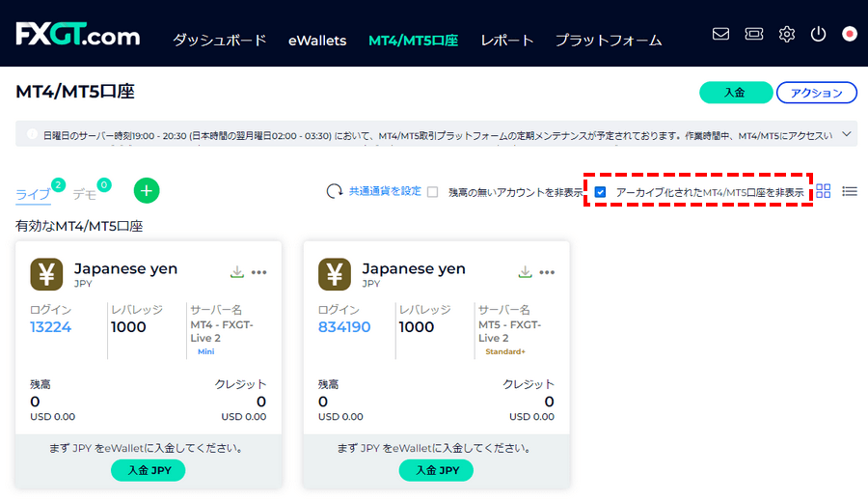868x500 pixels.
Task: Click the Standard+ account type label
Action: click(x=504, y=351)
